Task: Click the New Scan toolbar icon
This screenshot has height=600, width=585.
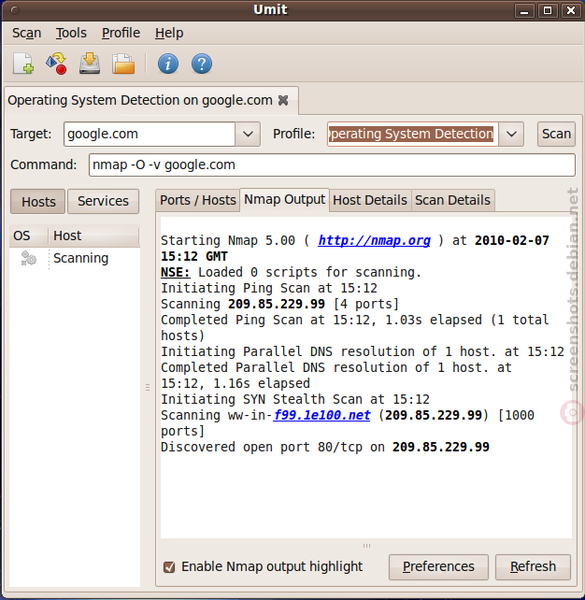Action: pos(23,64)
